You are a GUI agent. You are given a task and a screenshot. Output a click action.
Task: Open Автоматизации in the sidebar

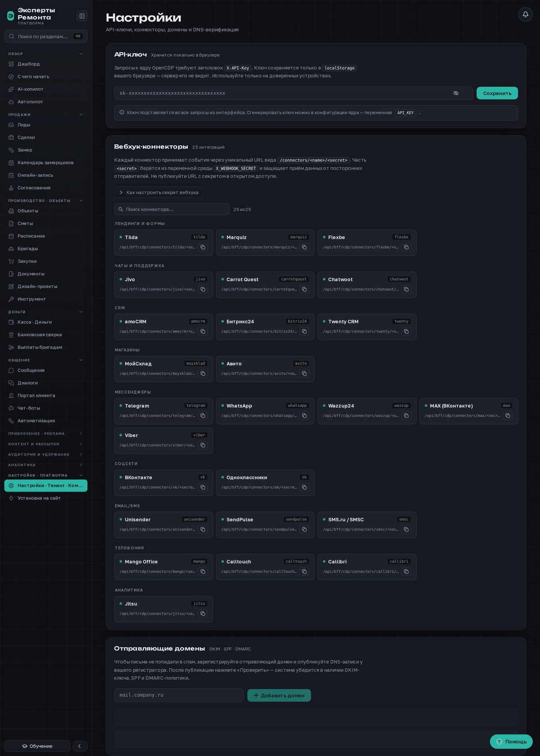click(x=46, y=421)
